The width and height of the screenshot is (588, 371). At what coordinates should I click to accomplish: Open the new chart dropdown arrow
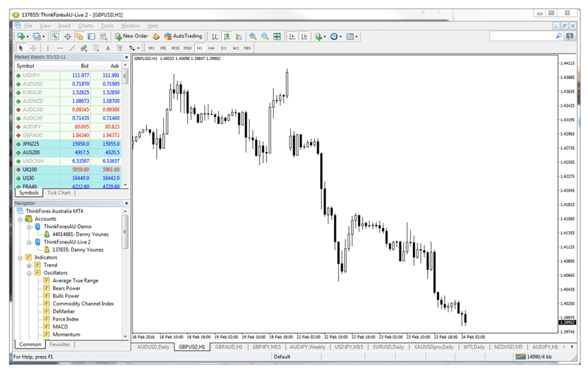pos(29,37)
